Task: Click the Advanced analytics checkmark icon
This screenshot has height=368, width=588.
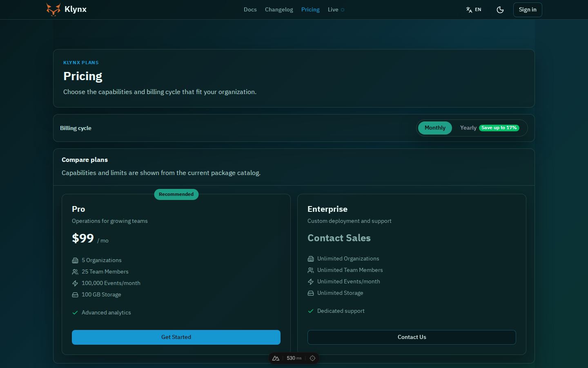Action: pos(75,313)
